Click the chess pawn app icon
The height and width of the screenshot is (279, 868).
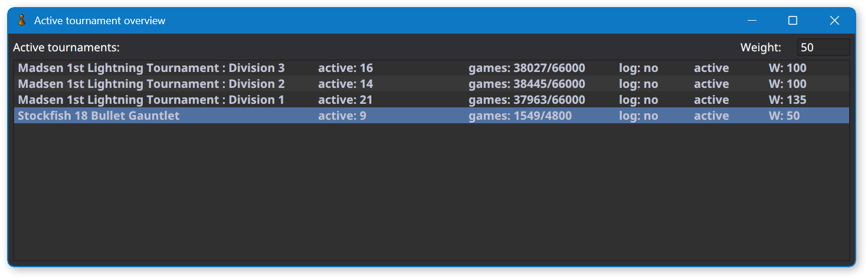point(22,21)
